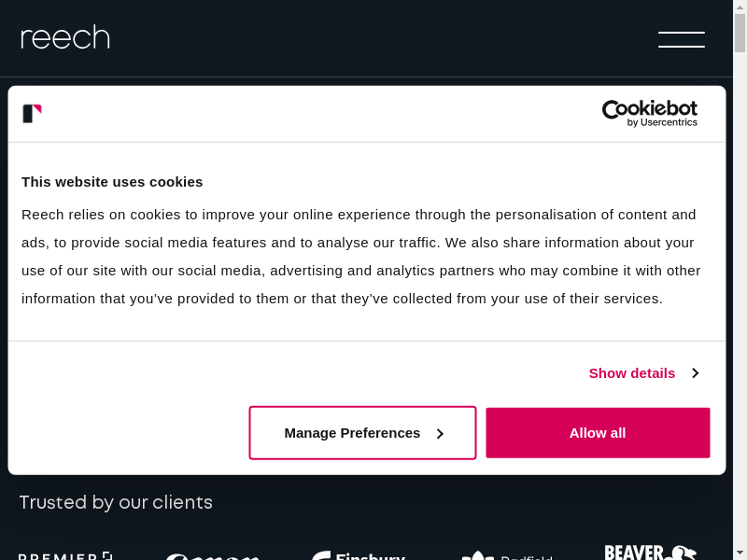Click the Canon client logo
Viewport: 747px width, 560px height.
pyautogui.click(x=212, y=556)
